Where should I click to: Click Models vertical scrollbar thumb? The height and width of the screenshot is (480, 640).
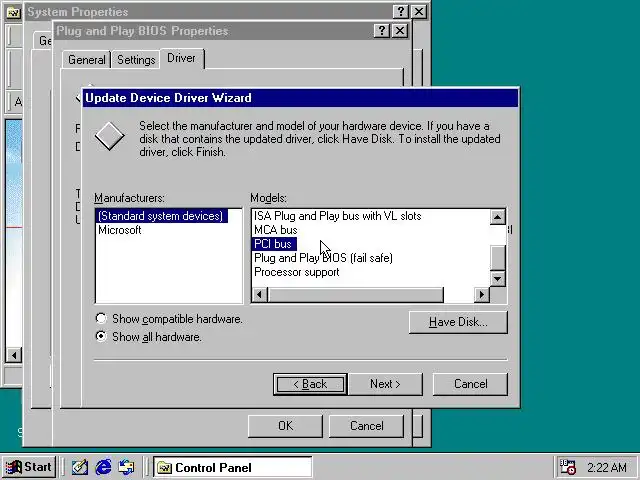pos(498,258)
